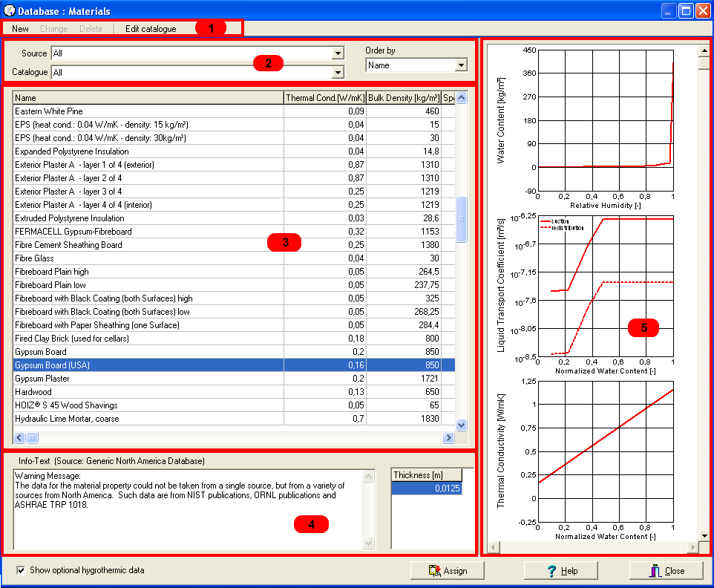The image size is (714, 588).
Task: Click the Help button
Action: tap(560, 571)
